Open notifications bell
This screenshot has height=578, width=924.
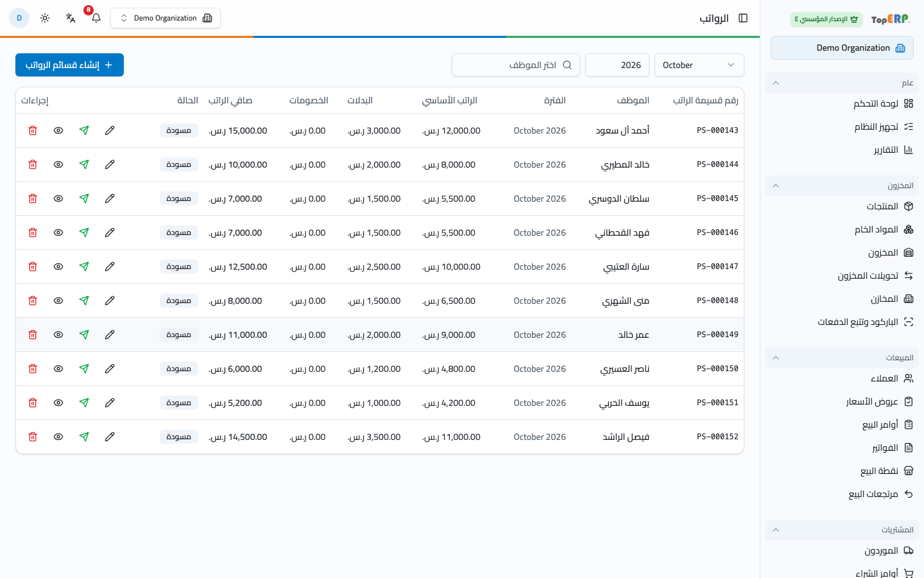96,18
